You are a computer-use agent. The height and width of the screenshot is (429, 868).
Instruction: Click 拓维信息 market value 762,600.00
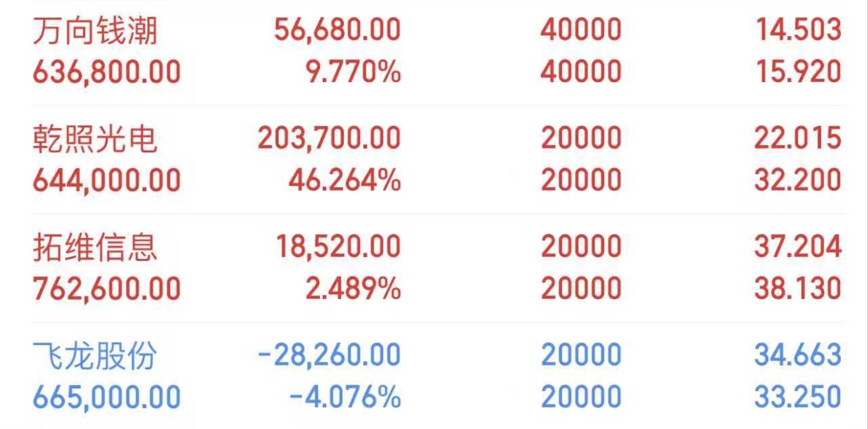[x=106, y=289]
